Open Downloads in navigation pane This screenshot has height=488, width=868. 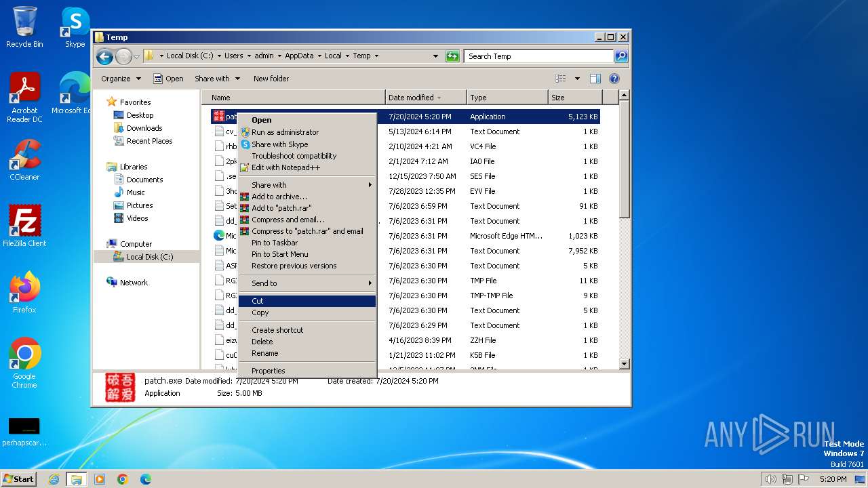tap(144, 128)
